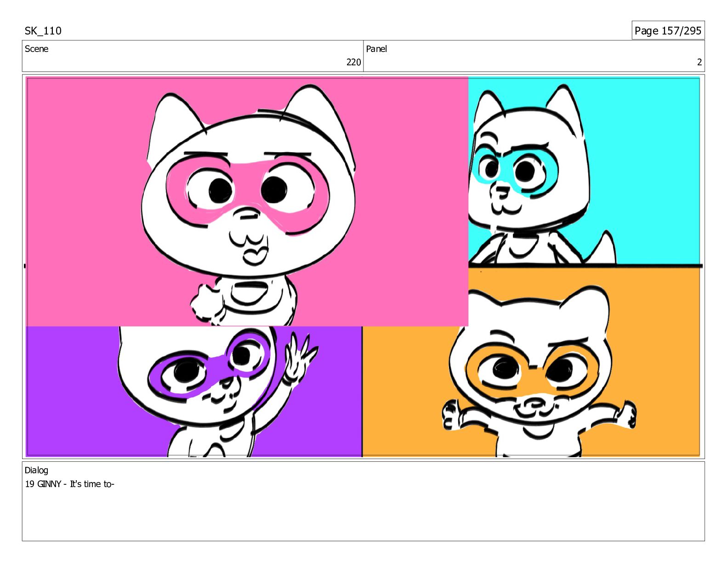Select the orange masked cat frame
Viewport: 728px width, 563px height.
tap(531, 362)
